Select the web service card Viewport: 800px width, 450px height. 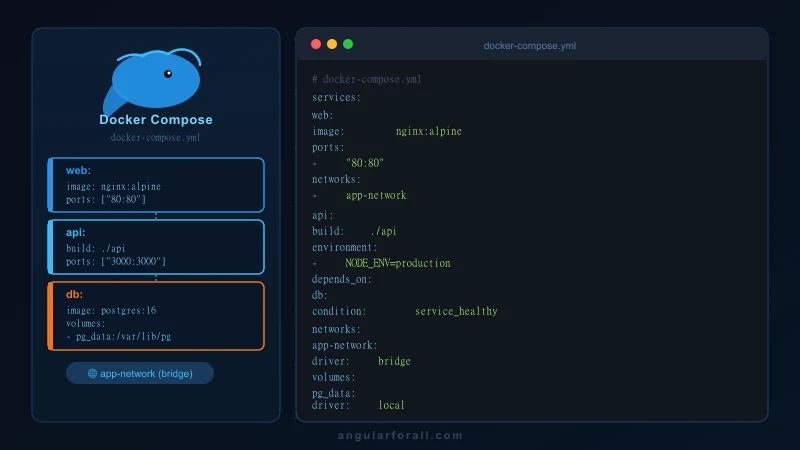click(x=156, y=185)
